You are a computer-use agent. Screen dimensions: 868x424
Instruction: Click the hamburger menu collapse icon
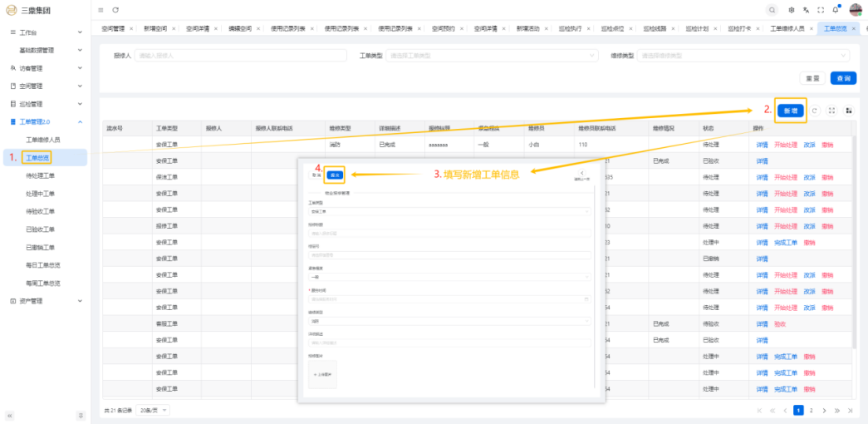coord(101,9)
